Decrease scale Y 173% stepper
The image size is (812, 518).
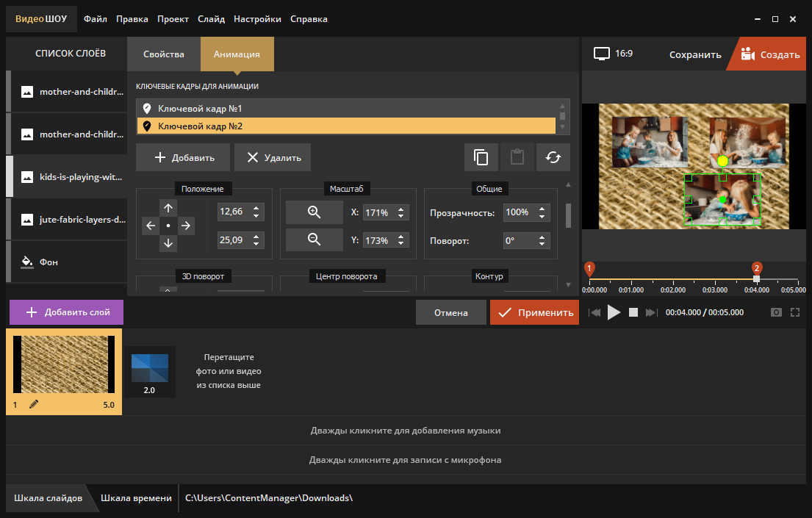(x=400, y=243)
